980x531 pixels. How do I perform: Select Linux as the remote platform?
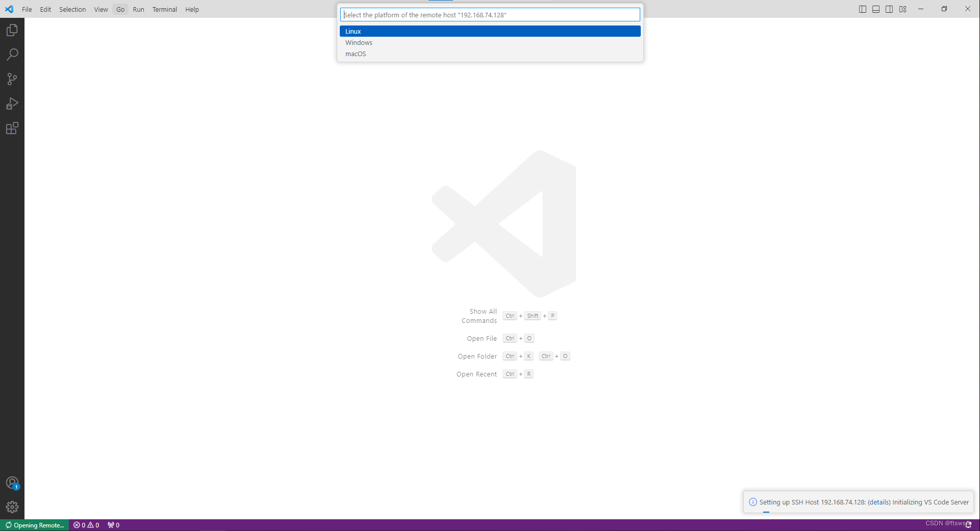coord(490,31)
